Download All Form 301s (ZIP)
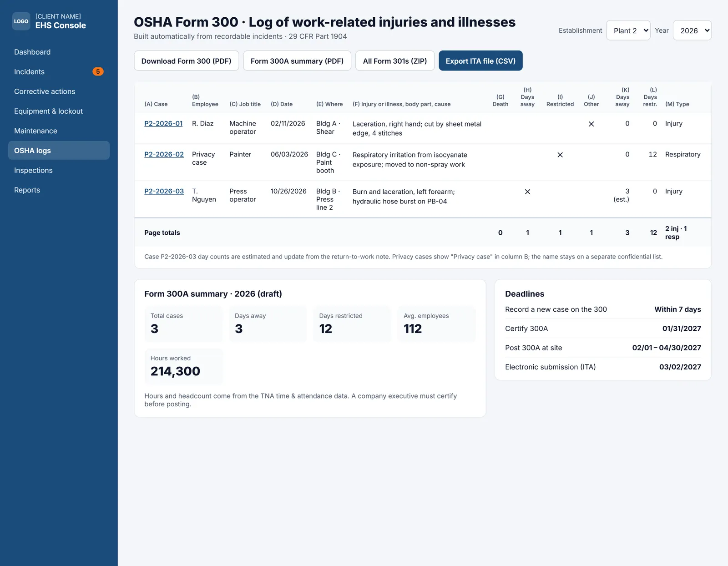 [x=395, y=61]
